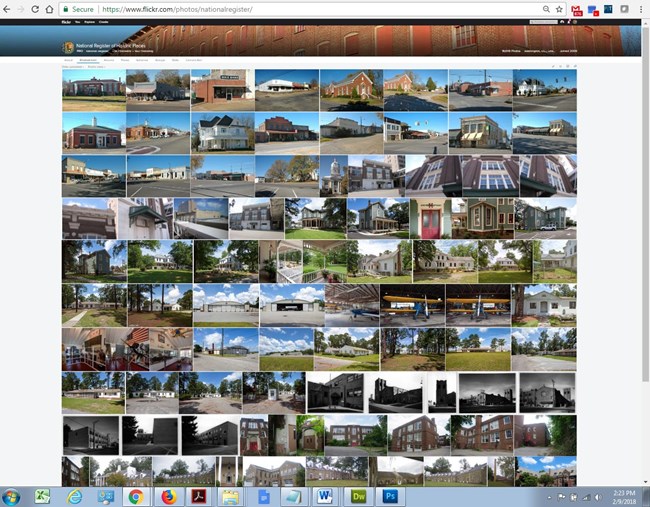The width and height of the screenshot is (650, 507).
Task: Open the Explore menu in Flickr header
Action: pos(89,20)
